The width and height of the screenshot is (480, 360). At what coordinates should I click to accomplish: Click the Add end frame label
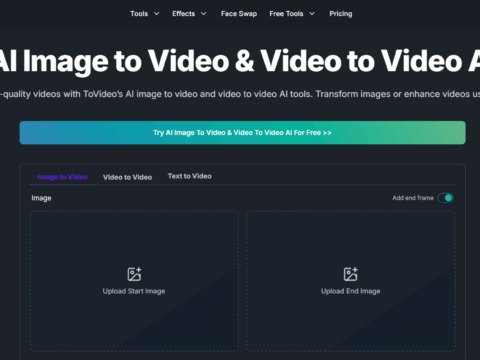pos(413,198)
